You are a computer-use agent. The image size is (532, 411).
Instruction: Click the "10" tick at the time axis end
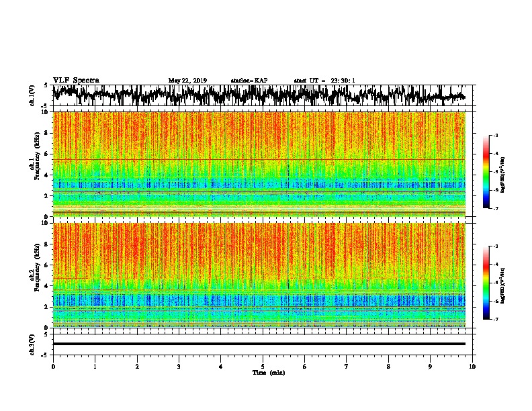472,367
